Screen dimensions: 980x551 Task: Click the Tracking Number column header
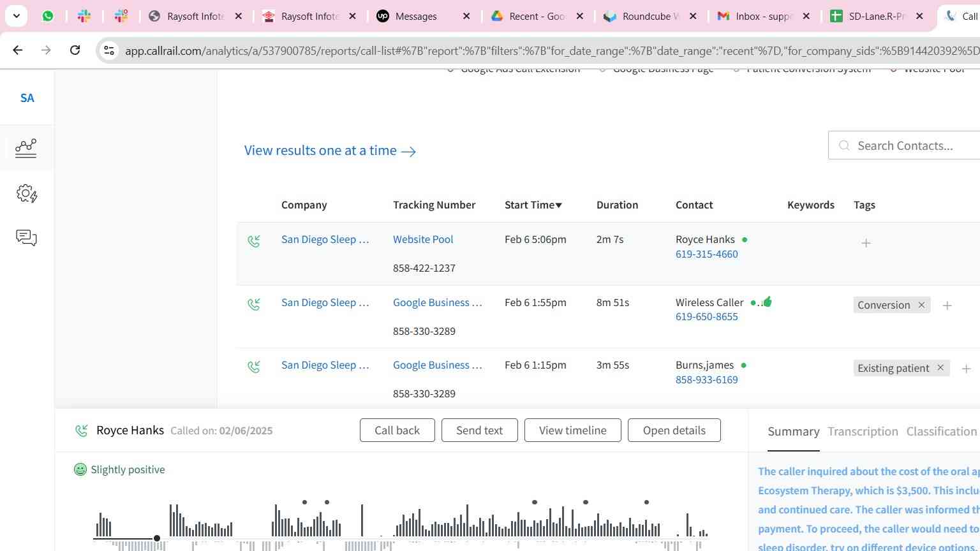tap(434, 205)
